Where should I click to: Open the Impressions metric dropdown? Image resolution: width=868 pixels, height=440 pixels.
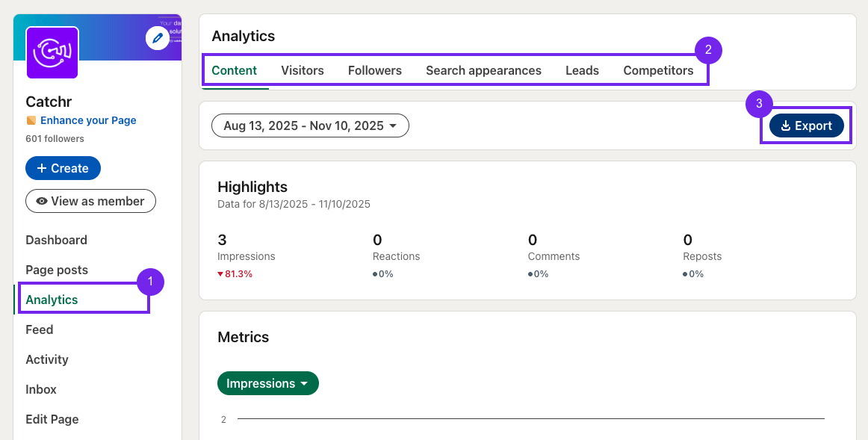tap(267, 382)
